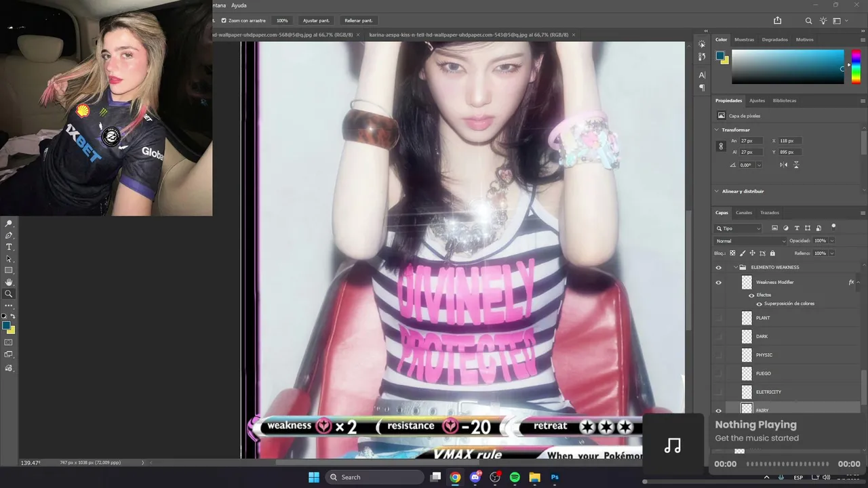
Task: Hide the ELEMENTO WEAKNESS group
Action: (x=719, y=267)
